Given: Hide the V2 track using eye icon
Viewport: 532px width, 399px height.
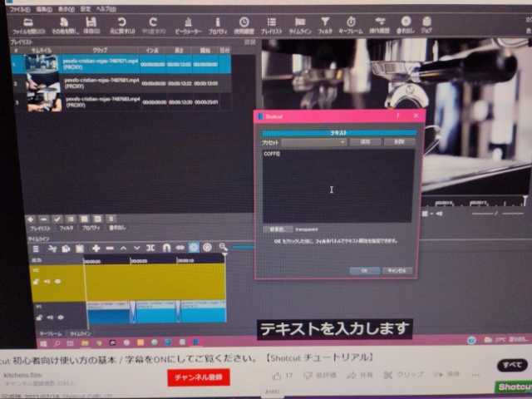Looking at the screenshot, I should [x=57, y=282].
